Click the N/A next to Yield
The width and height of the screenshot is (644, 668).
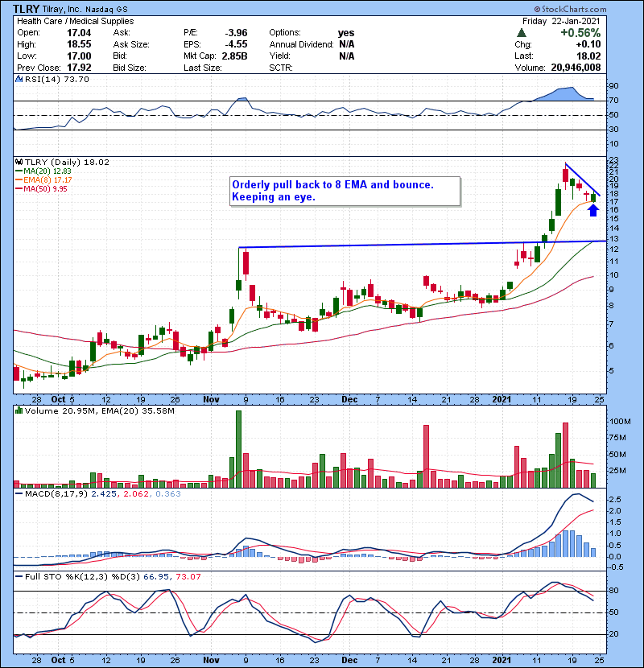point(347,56)
